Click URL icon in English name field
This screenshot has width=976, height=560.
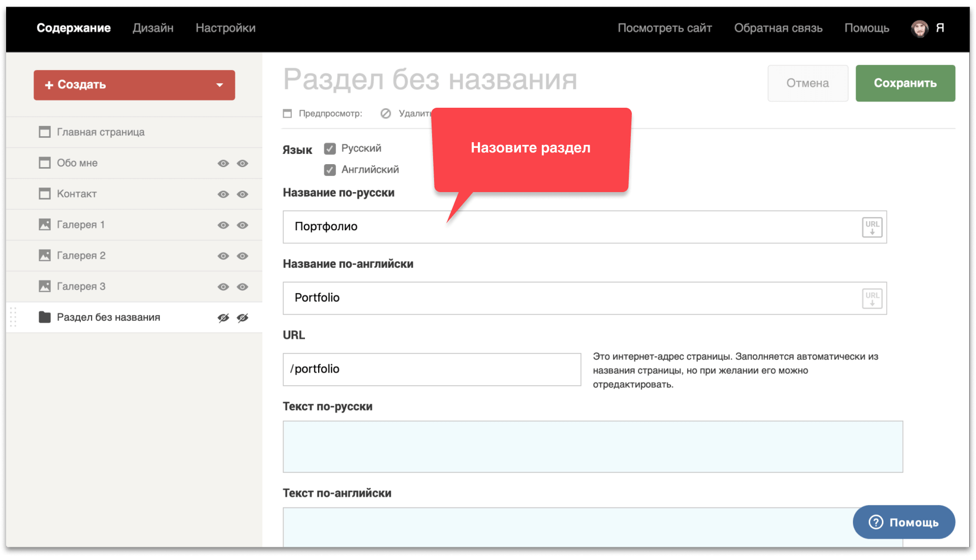click(872, 298)
